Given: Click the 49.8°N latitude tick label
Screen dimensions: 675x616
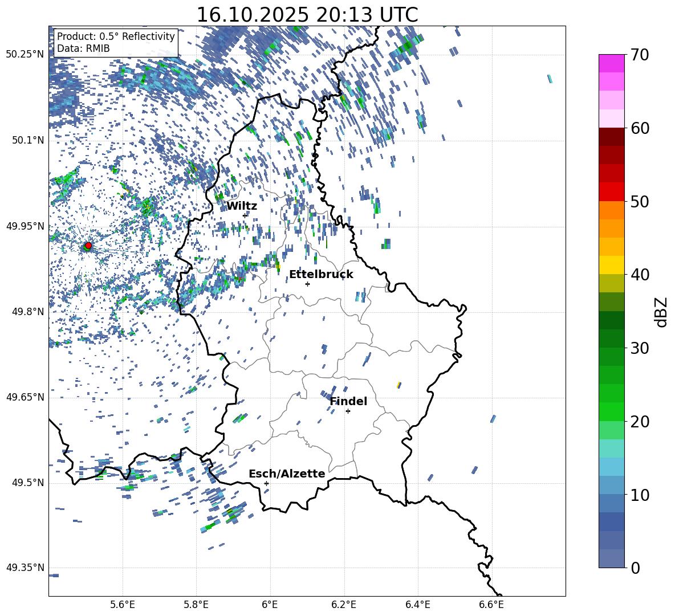Looking at the screenshot, I should pyautogui.click(x=28, y=312).
